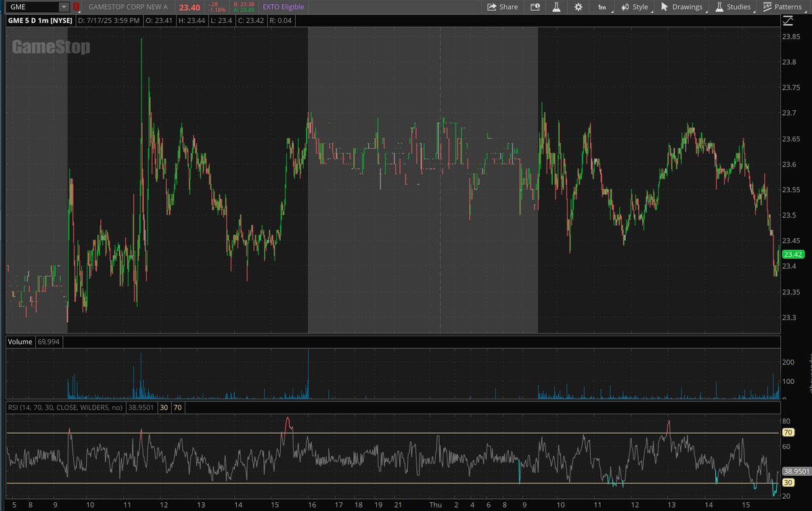Open the Style dropdown menu
812x511 pixels.
pos(635,7)
